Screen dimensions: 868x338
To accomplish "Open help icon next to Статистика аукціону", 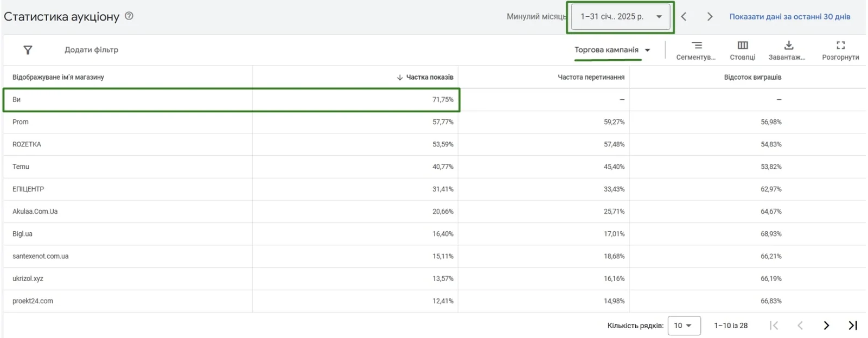I will (x=129, y=16).
